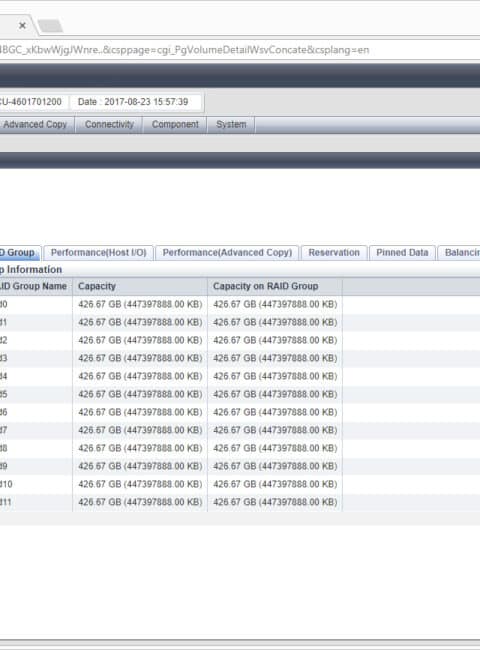This screenshot has width=480, height=650.
Task: Click Capacity on RAID Group value for d0
Action: pyautogui.click(x=274, y=304)
